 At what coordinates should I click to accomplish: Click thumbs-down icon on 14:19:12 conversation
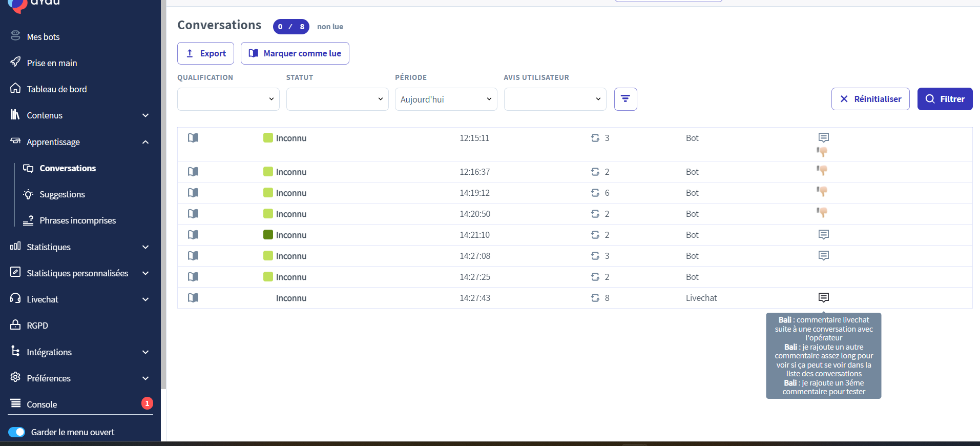[x=822, y=192]
